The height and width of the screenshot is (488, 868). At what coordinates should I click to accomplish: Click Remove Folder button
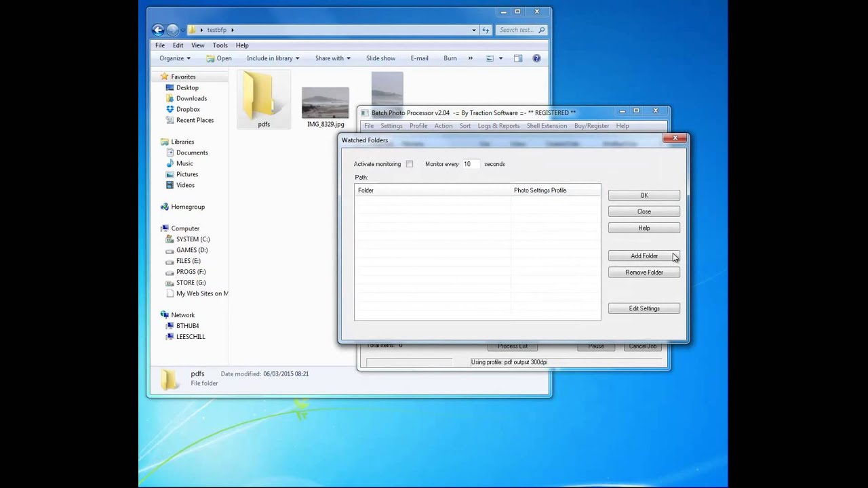tap(644, 272)
